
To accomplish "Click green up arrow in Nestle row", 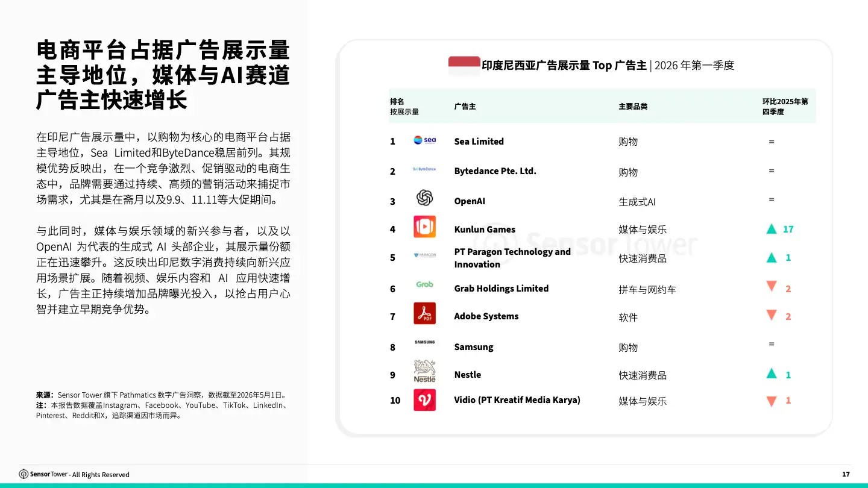I will (771, 373).
